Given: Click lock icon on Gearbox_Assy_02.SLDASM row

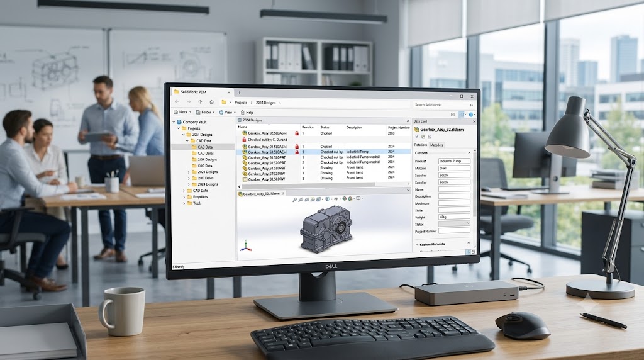Looking at the screenshot, I should pyautogui.click(x=297, y=133).
